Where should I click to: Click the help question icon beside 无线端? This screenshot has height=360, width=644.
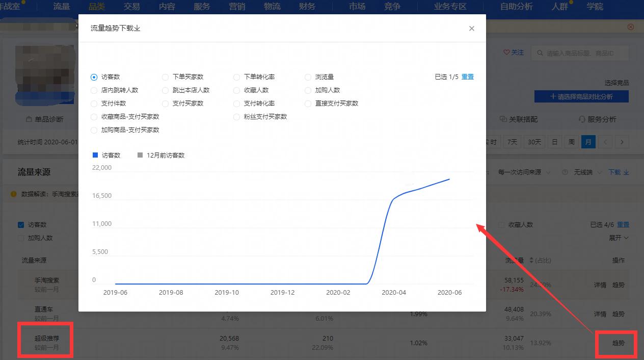(563, 172)
